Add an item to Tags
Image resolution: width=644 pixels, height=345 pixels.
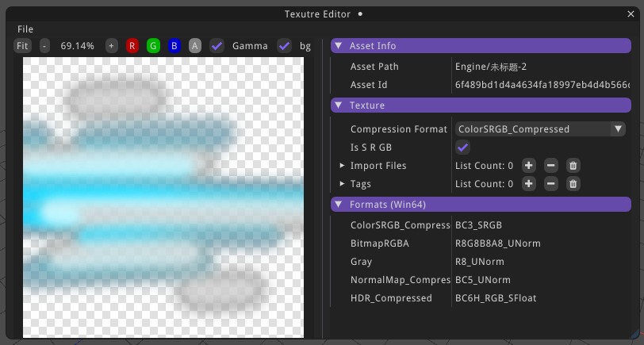coord(528,183)
